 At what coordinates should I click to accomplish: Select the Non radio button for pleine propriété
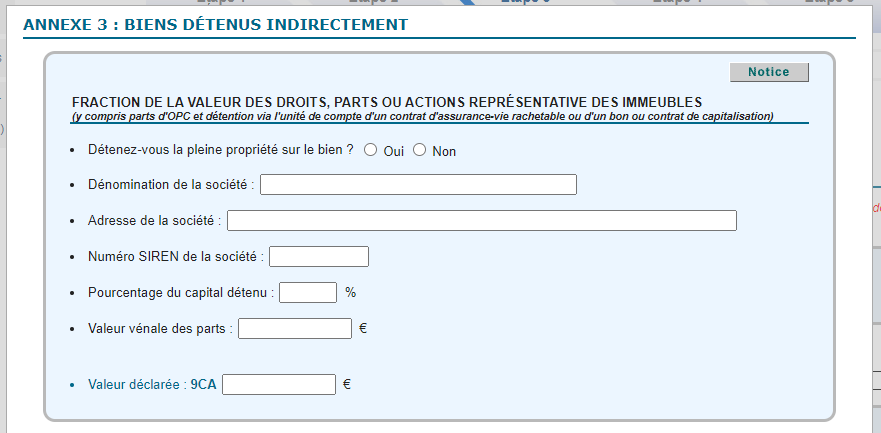pyautogui.click(x=420, y=150)
